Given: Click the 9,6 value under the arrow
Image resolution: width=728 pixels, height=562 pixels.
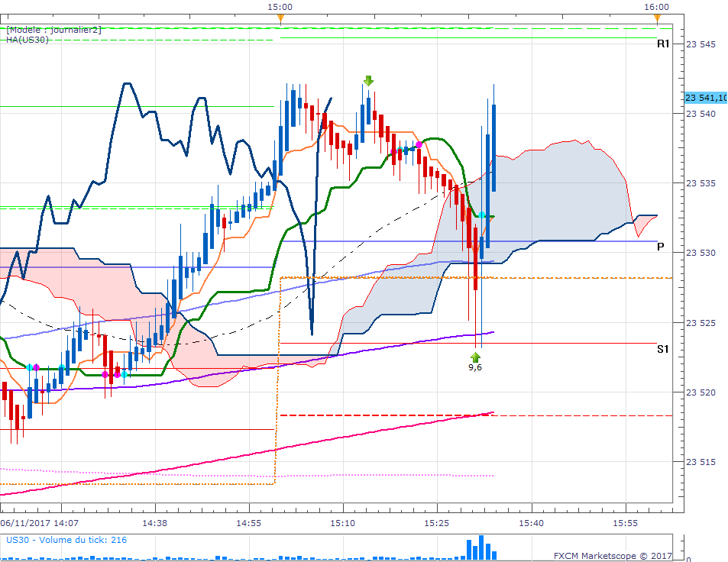Looking at the screenshot, I should 475,367.
